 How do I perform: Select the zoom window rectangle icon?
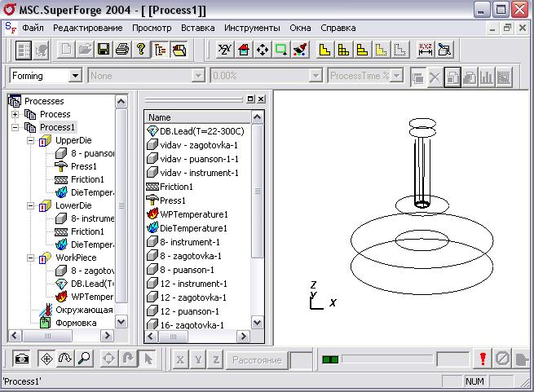coord(281,50)
